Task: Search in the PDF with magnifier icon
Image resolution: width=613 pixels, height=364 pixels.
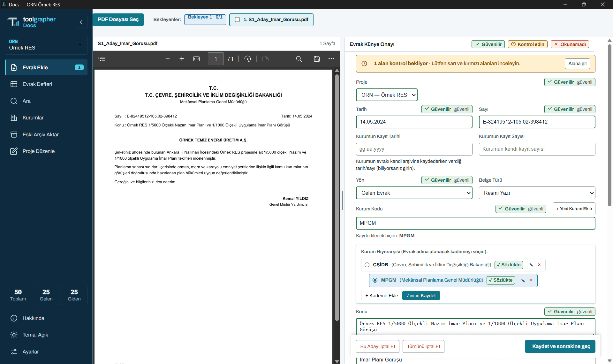Action: (299, 59)
